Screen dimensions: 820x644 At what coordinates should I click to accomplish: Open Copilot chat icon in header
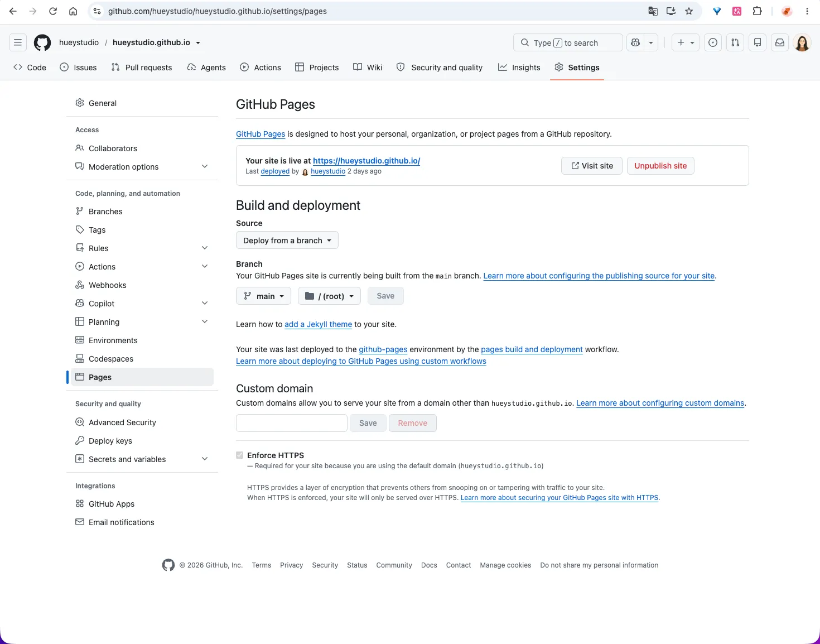pyautogui.click(x=635, y=42)
